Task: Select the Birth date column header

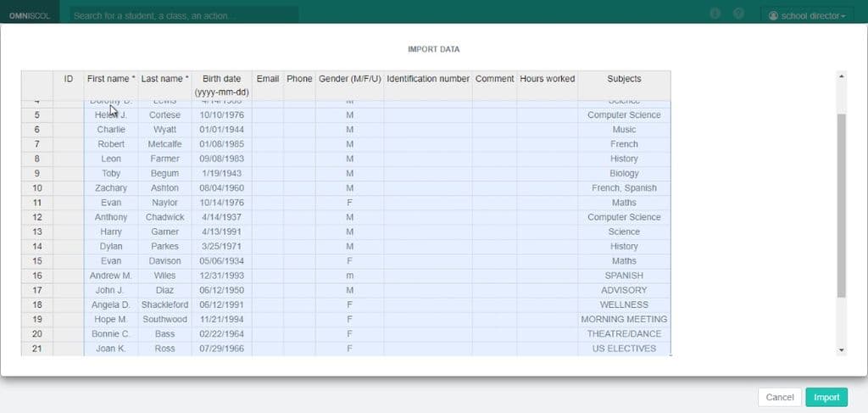Action: [x=221, y=86]
